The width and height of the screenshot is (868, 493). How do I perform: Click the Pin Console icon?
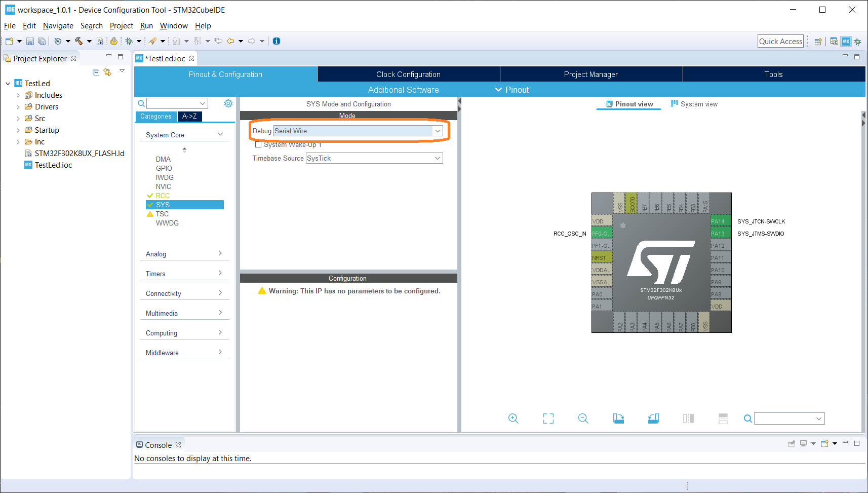tap(792, 443)
